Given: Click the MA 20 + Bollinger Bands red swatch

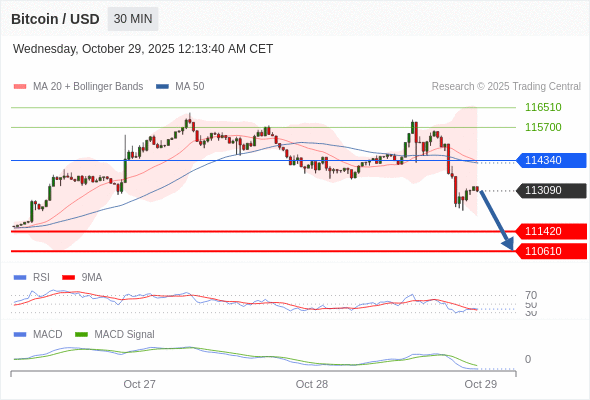Looking at the screenshot, I should 20,87.
